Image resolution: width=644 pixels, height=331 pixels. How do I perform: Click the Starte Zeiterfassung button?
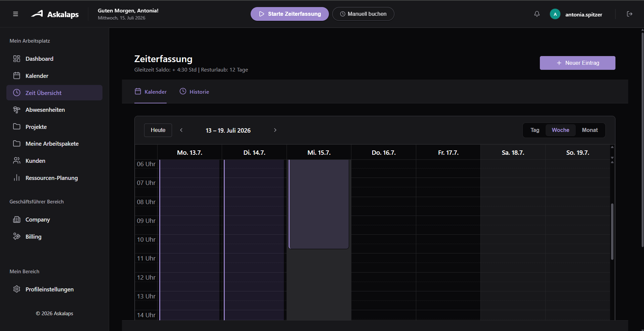[290, 14]
